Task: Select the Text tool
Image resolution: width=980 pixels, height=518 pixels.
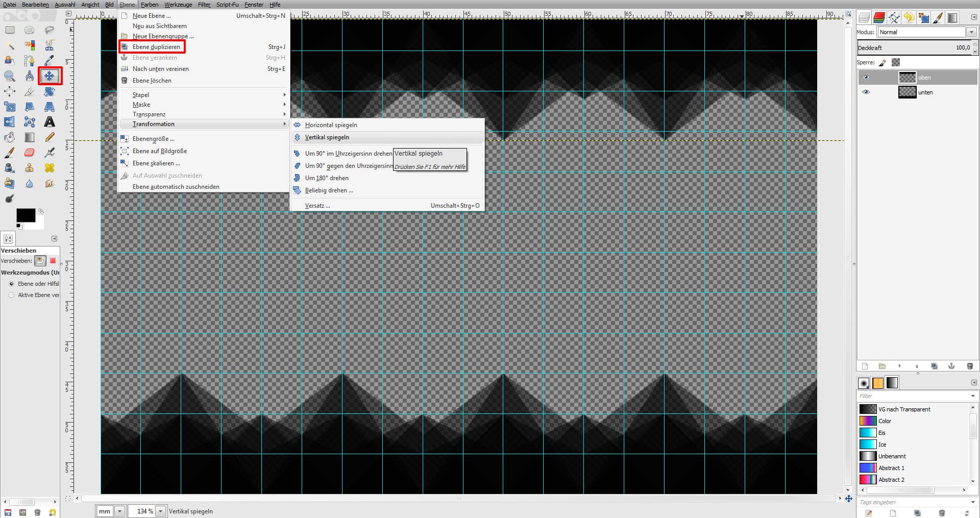Action: (50, 122)
